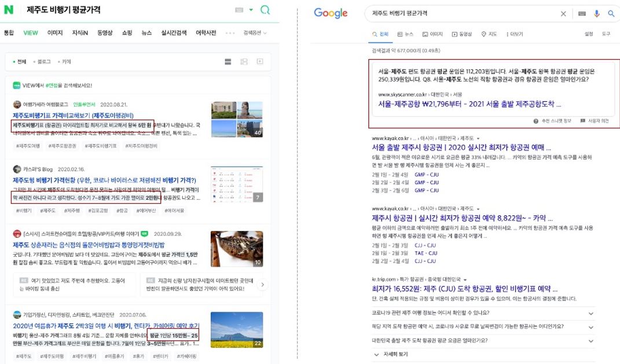Open 제주도 상춘재 restaurant blog post

pyautogui.click(x=89, y=245)
